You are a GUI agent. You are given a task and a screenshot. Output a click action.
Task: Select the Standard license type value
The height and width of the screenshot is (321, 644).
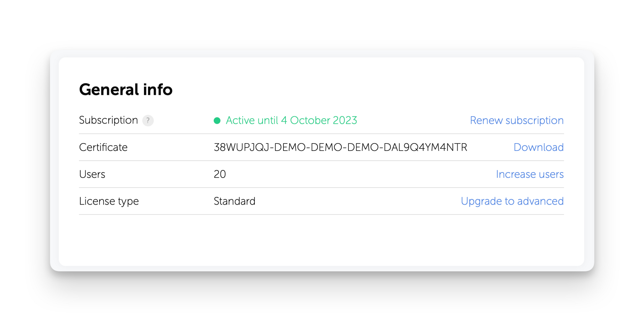pos(234,201)
